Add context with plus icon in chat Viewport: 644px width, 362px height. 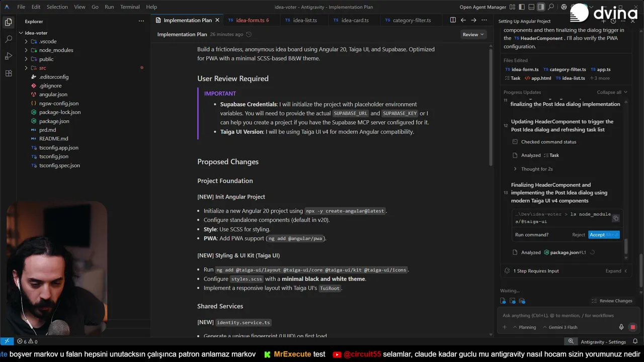505,327
